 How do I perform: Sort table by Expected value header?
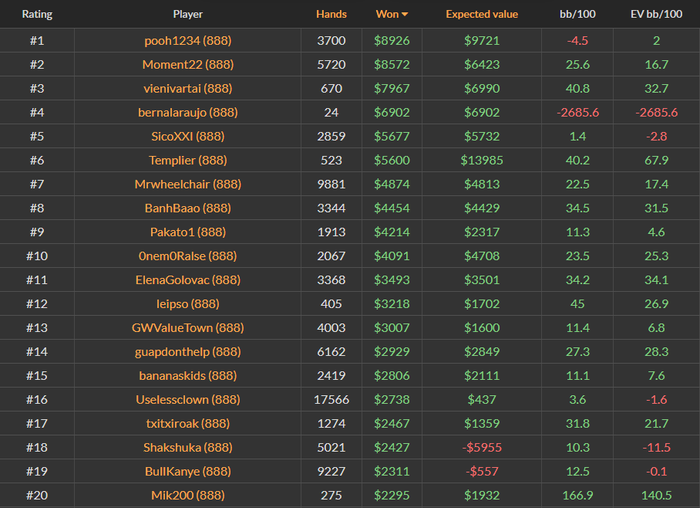pyautogui.click(x=481, y=15)
